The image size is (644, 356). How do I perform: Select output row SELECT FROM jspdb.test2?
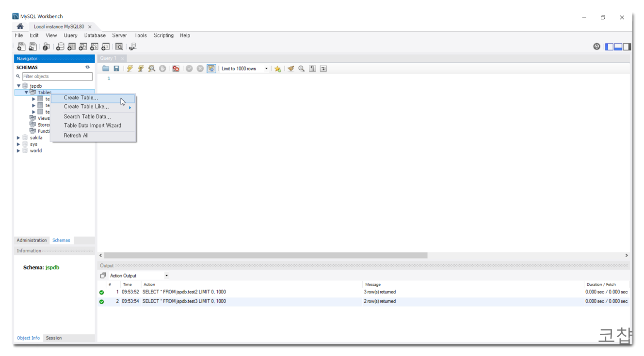(363, 292)
